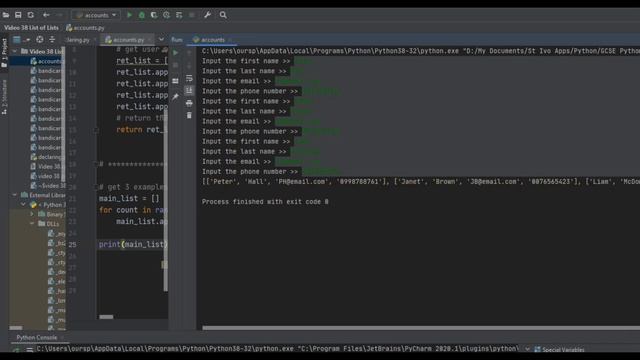Viewport: 640px width, 360px height.
Task: Click the accounts.py breadcrumb in navigation bar
Action: tap(85, 28)
